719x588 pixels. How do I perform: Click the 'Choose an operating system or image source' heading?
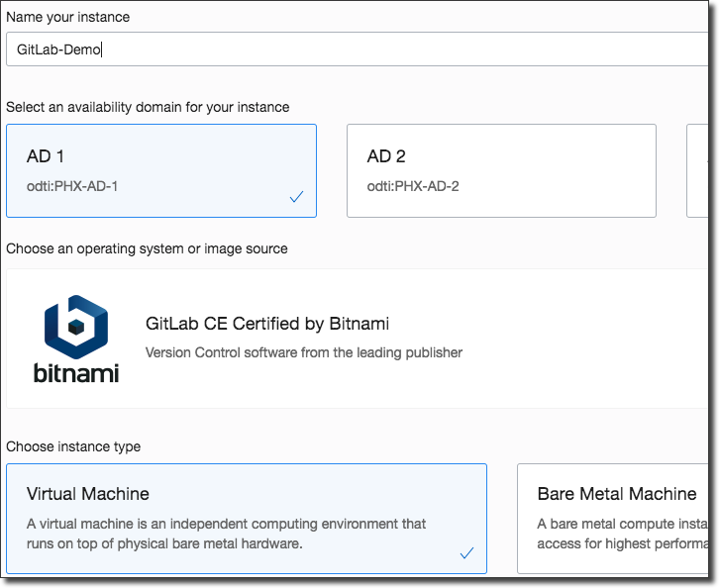point(147,248)
